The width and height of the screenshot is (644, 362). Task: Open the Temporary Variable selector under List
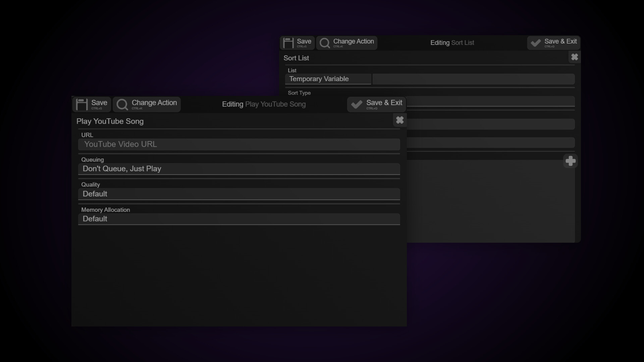pos(328,79)
